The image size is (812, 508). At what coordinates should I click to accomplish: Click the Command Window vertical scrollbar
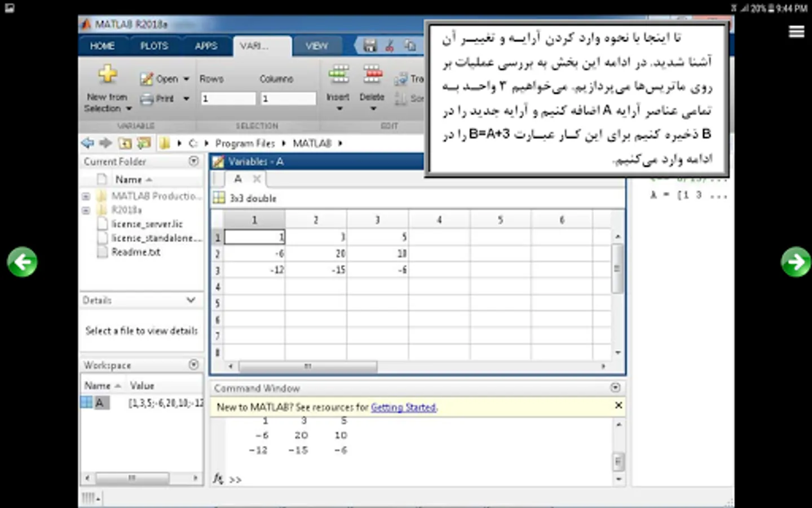coord(618,461)
